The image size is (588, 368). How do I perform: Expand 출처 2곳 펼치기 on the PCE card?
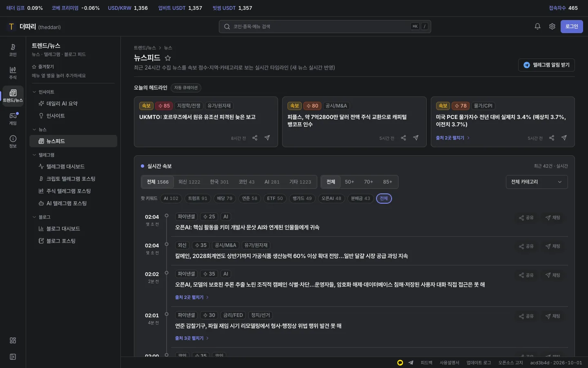[453, 138]
